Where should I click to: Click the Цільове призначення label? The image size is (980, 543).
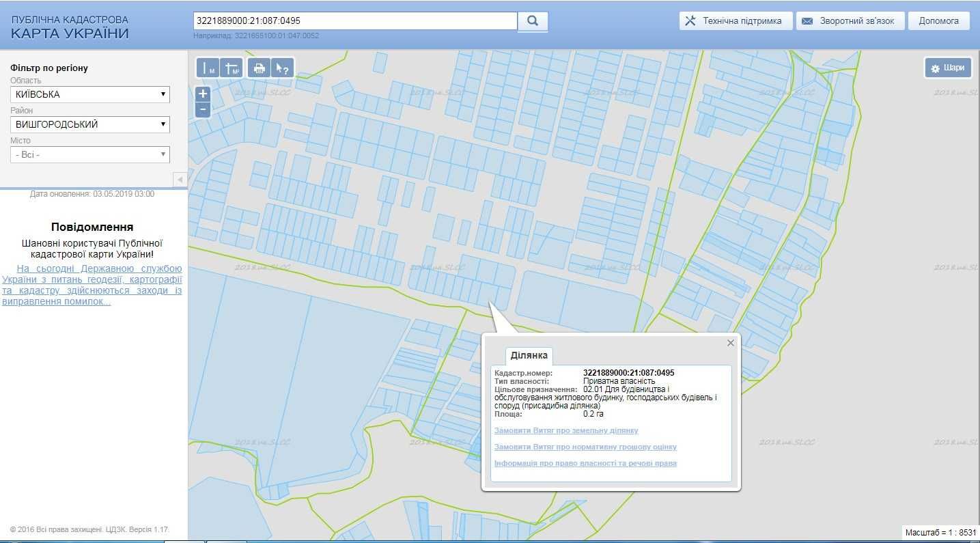coord(535,389)
